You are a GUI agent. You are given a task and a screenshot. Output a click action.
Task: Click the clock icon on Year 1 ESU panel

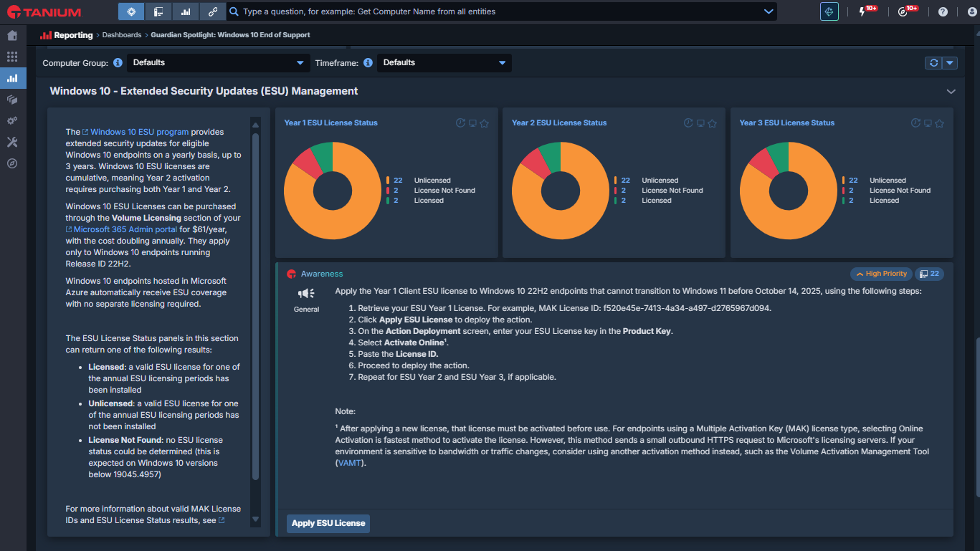point(461,123)
